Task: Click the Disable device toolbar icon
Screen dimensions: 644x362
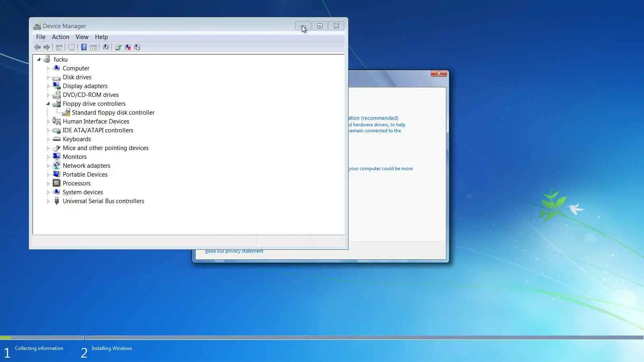Action: [x=137, y=47]
